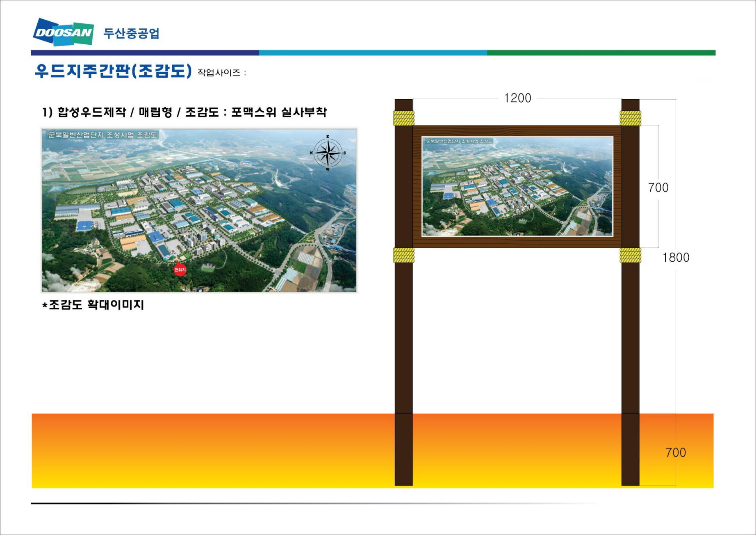
Task: Select the aerial image inside the wooden sign
Action: tap(517, 187)
